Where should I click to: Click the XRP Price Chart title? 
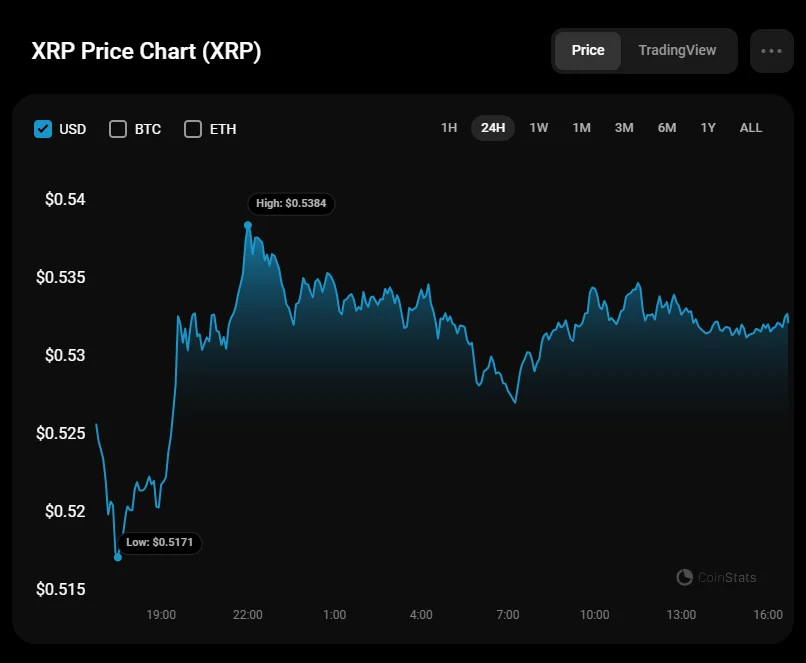pos(147,51)
